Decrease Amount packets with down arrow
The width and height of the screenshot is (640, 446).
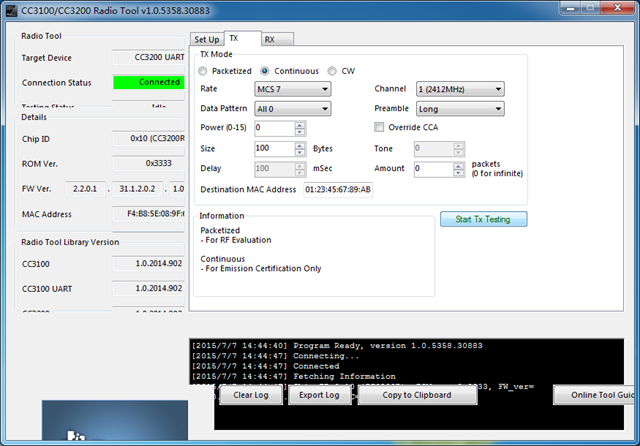[458, 172]
